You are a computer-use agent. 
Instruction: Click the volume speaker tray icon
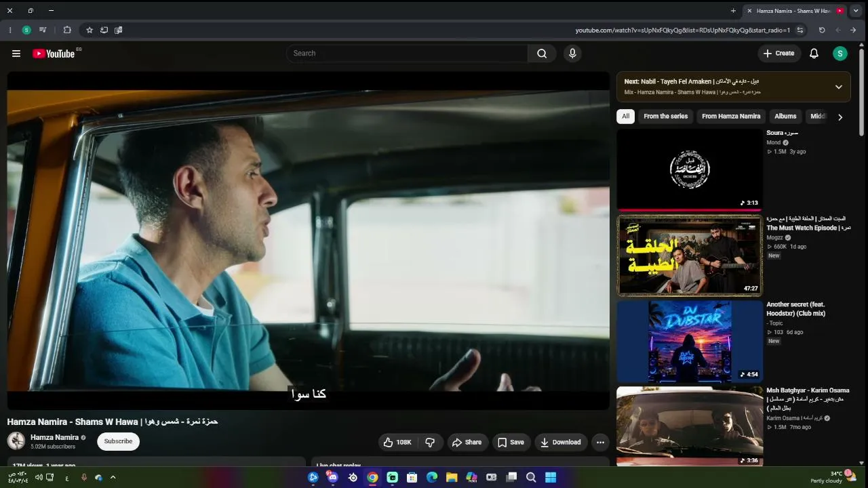pyautogui.click(x=39, y=478)
